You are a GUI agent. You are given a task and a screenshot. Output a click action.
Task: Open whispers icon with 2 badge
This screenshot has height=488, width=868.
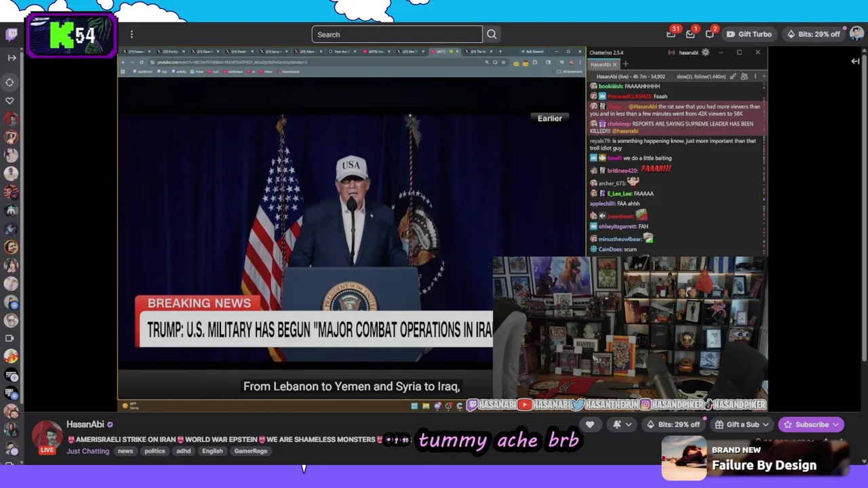pos(710,34)
